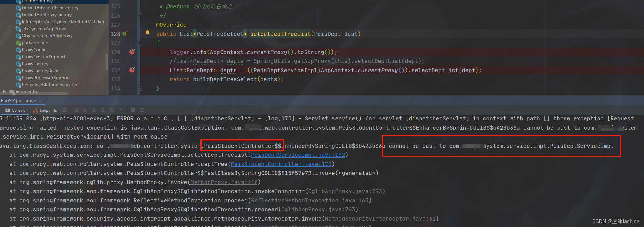This screenshot has height=227, width=644.
Task: Select ProxyFactory in the project tree
Action: 35,64
